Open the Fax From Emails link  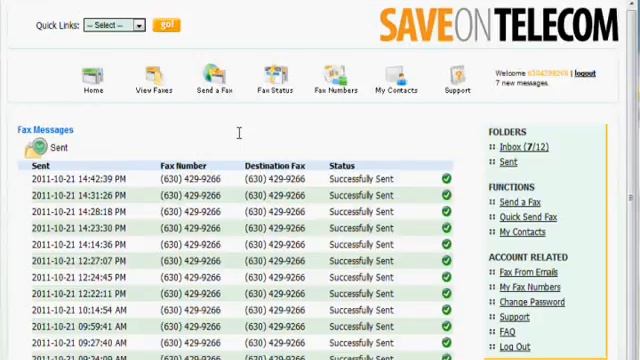pyautogui.click(x=529, y=272)
